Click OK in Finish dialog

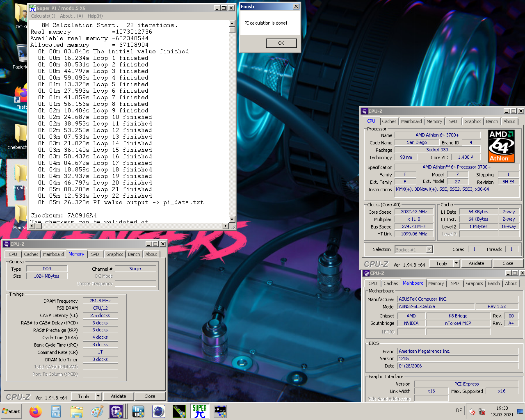click(x=281, y=43)
